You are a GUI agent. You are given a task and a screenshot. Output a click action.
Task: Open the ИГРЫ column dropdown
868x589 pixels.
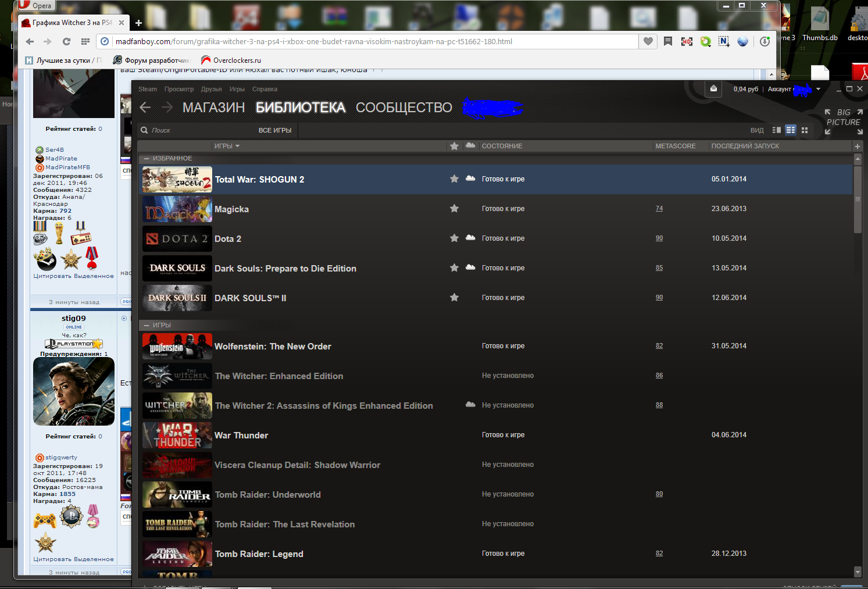tap(227, 146)
